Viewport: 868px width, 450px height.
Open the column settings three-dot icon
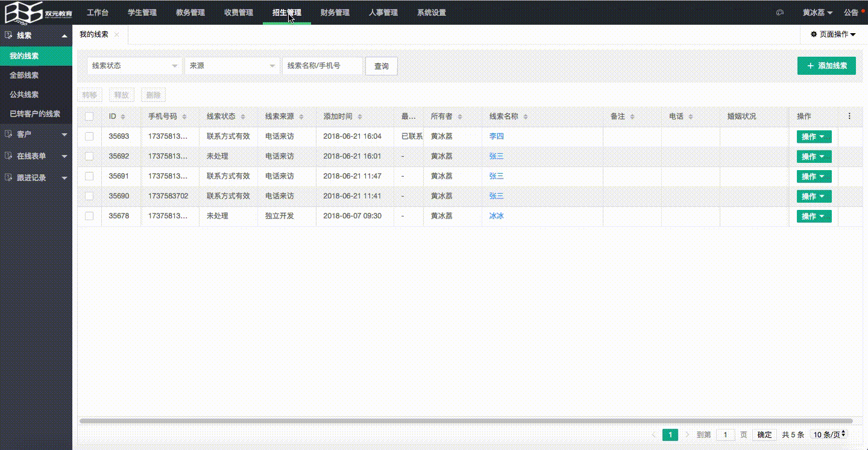849,116
